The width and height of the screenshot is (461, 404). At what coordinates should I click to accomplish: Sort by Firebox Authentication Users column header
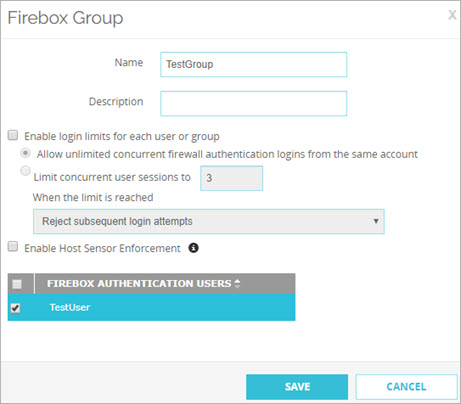pyautogui.click(x=139, y=283)
